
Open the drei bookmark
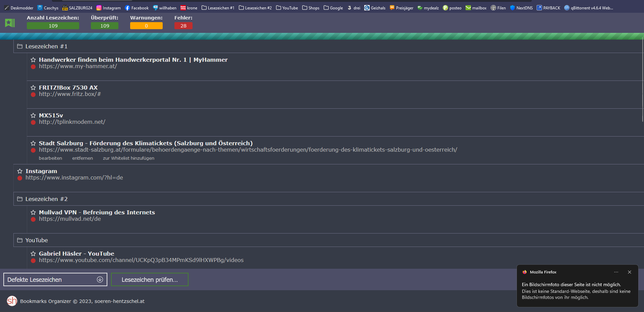click(x=354, y=8)
